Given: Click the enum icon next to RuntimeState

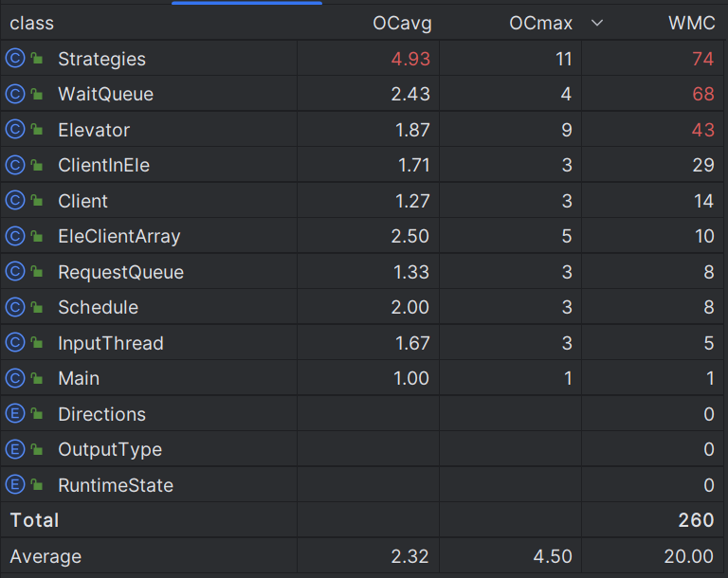Looking at the screenshot, I should tap(14, 485).
